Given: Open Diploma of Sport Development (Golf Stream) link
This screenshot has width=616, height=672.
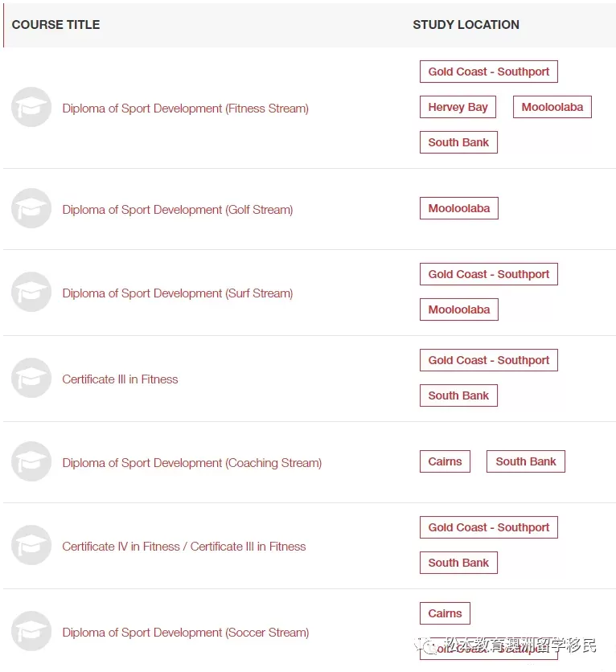Looking at the screenshot, I should click(178, 210).
